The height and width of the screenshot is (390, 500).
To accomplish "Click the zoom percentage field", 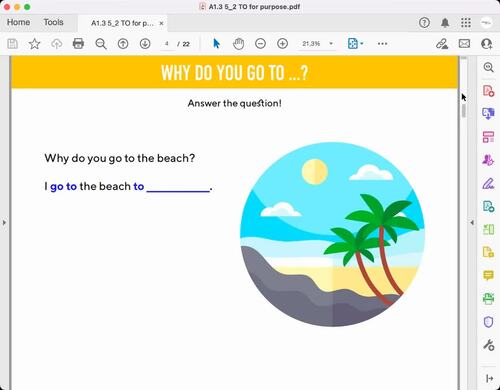I will pyautogui.click(x=311, y=44).
